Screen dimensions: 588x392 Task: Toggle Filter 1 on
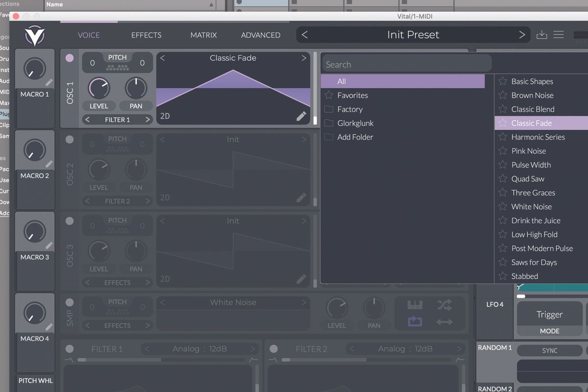(x=69, y=349)
